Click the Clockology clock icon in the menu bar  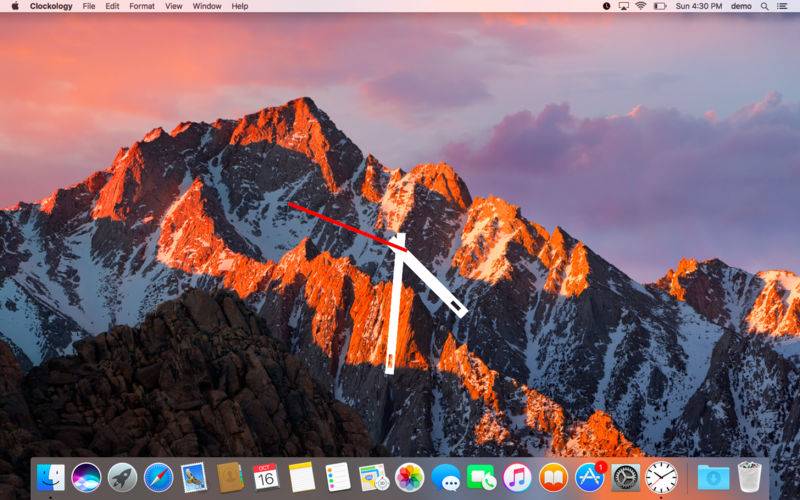tap(606, 6)
